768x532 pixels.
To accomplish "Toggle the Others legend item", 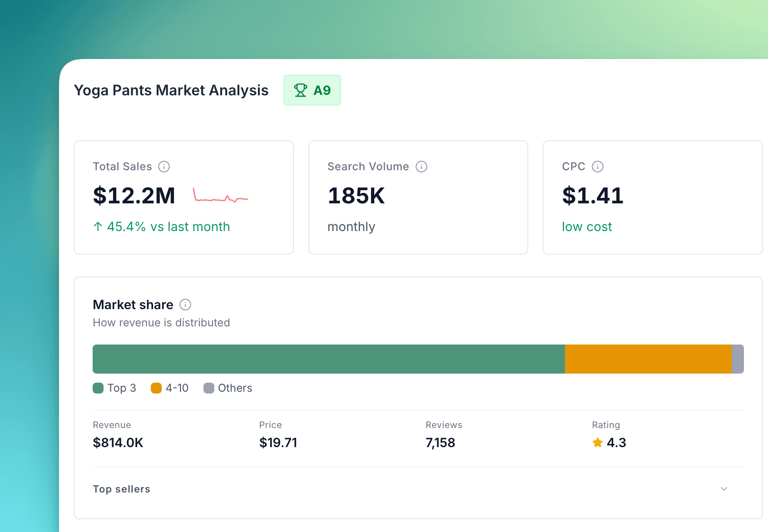I will [x=227, y=388].
